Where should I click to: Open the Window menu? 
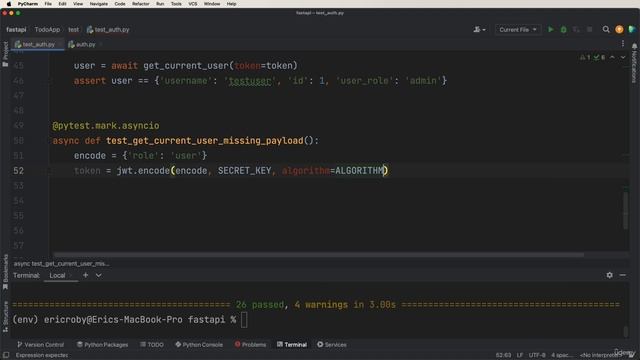pyautogui.click(x=212, y=4)
